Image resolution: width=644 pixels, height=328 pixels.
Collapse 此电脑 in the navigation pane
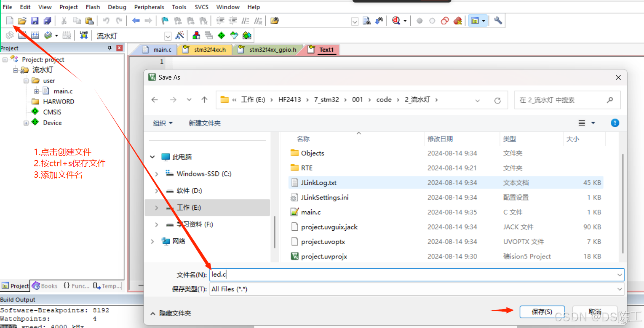click(x=152, y=157)
